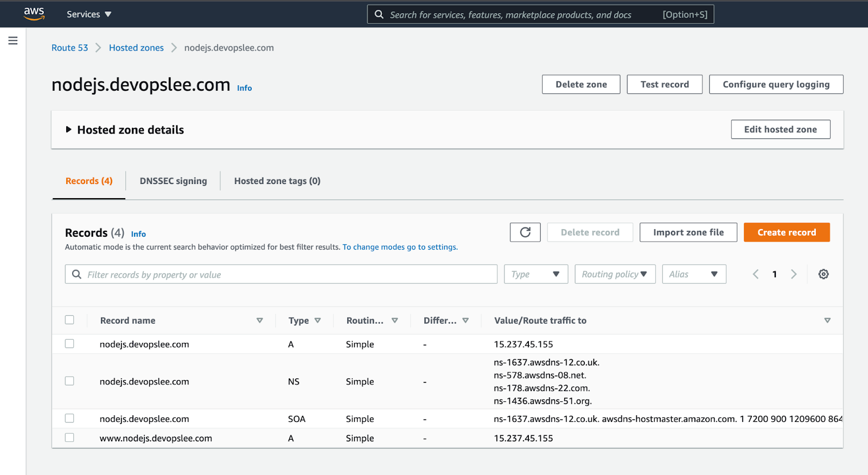The width and height of the screenshot is (868, 475).
Task: Click the Hosted zones breadcrumb link
Action: click(136, 48)
